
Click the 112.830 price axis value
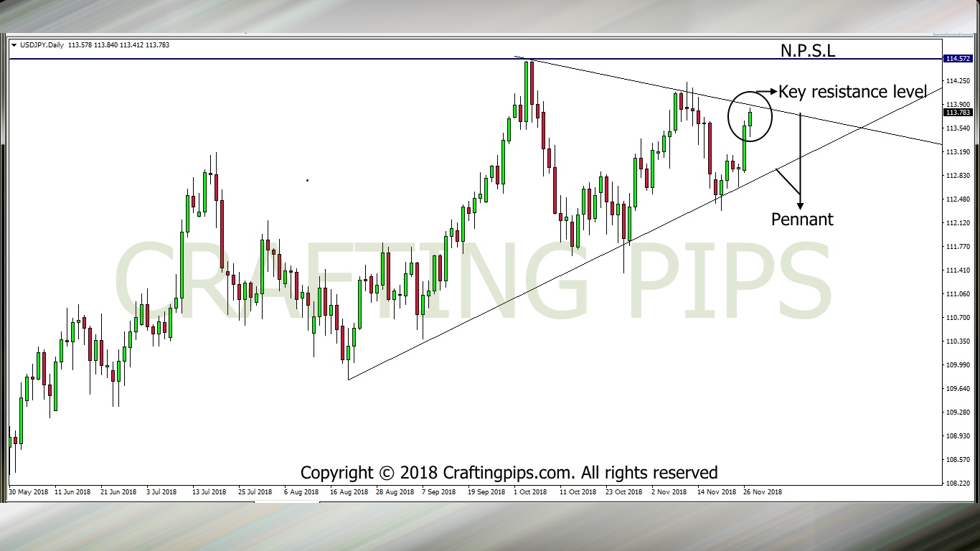point(958,176)
